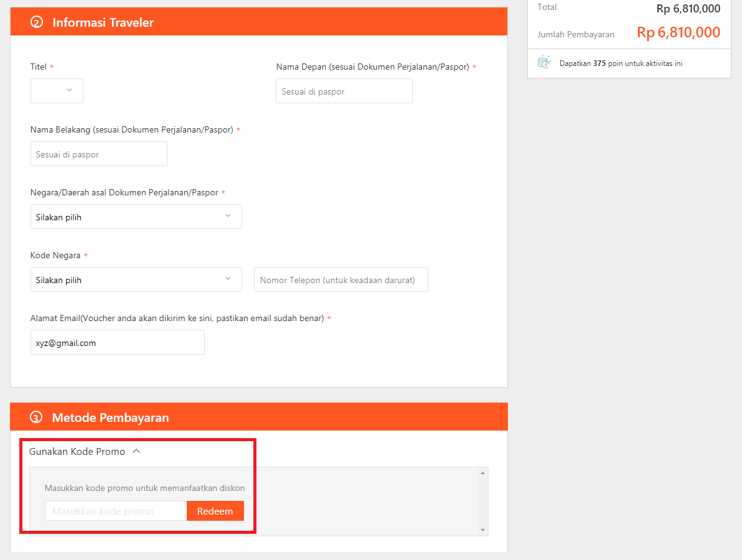Click the Total Rp 6,810,000 value

(688, 9)
